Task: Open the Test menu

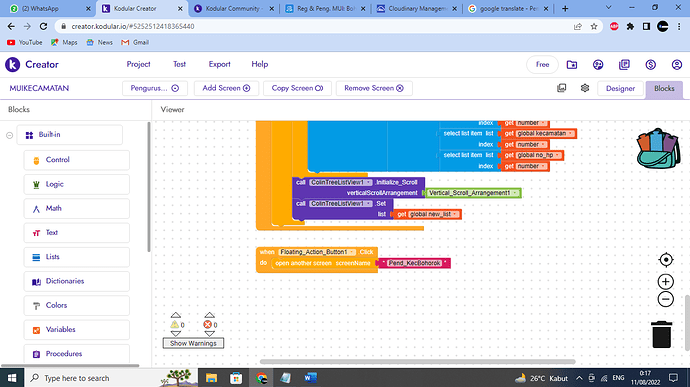Action: click(x=180, y=64)
